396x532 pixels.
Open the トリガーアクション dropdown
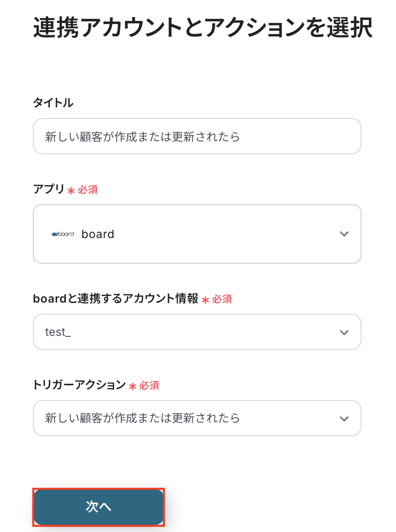(197, 418)
